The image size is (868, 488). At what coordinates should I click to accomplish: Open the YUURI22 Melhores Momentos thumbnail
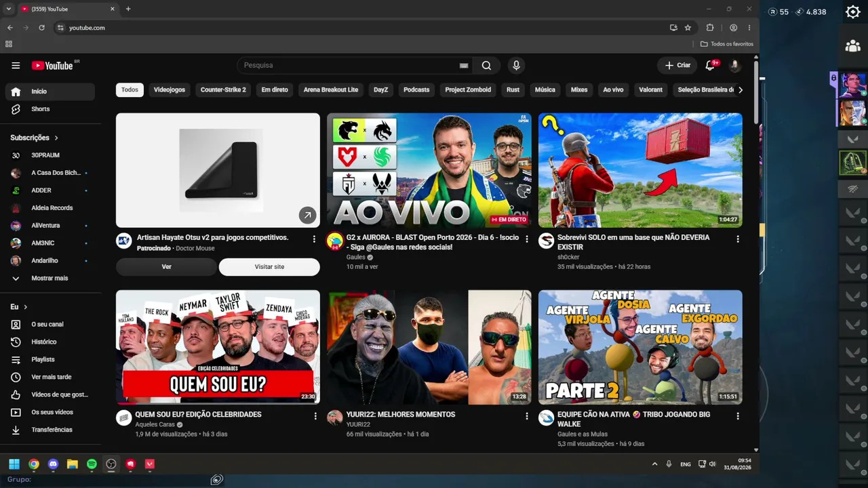(x=429, y=347)
